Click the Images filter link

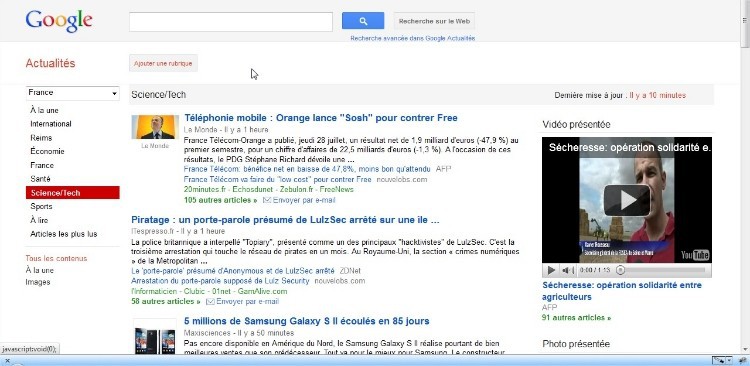pyautogui.click(x=38, y=282)
